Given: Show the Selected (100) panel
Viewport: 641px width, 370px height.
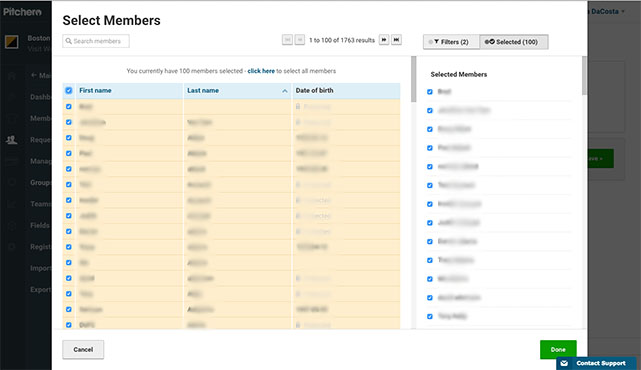Looking at the screenshot, I should click(x=513, y=42).
